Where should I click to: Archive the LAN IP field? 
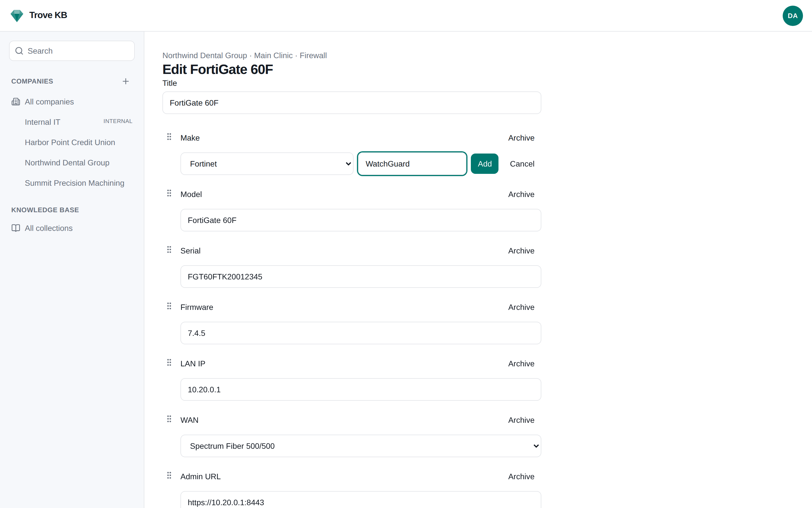(x=521, y=364)
